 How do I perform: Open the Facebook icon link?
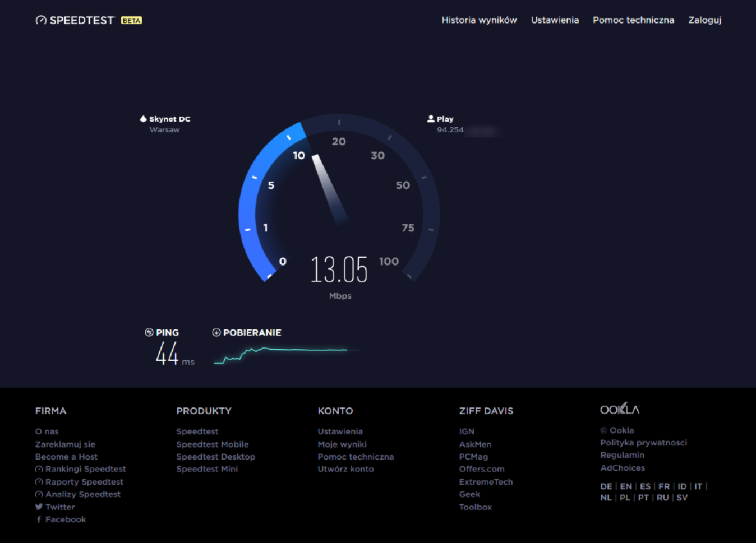(39, 519)
